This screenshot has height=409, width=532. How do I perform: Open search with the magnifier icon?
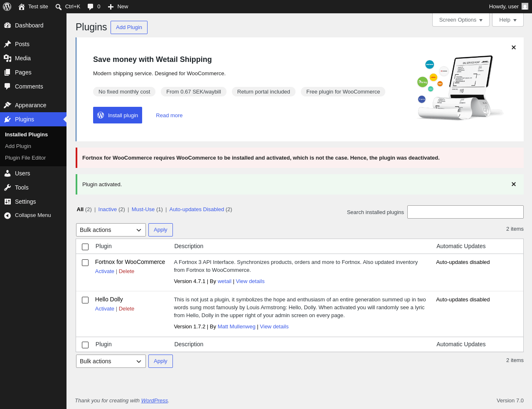coord(59,7)
